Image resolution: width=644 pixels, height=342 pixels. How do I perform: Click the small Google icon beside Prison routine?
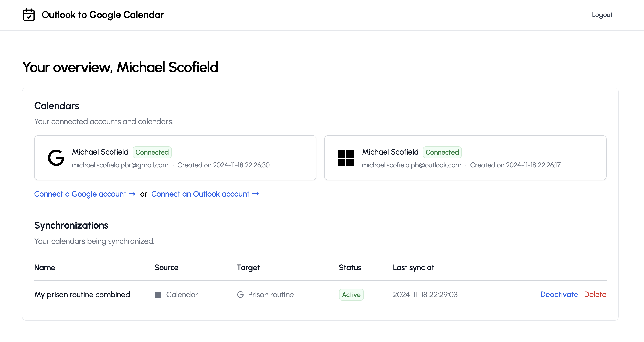pos(240,295)
